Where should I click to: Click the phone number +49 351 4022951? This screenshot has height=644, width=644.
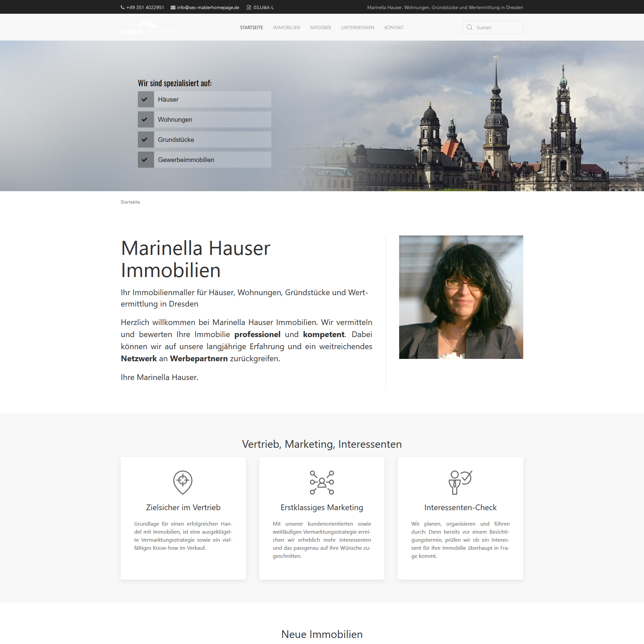tap(145, 7)
